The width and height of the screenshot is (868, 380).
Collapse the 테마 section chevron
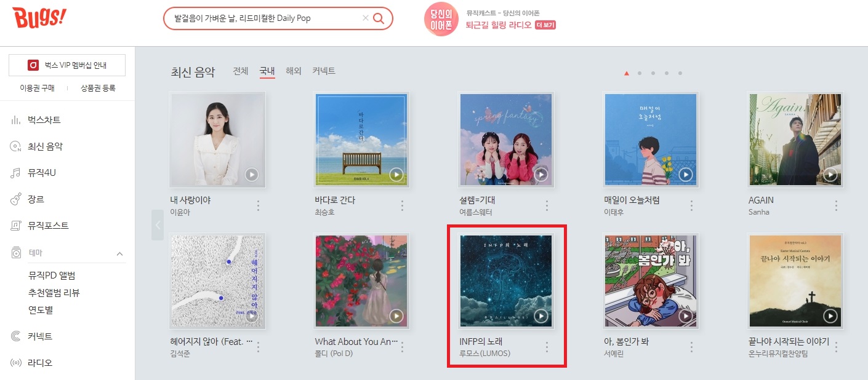pyautogui.click(x=119, y=253)
